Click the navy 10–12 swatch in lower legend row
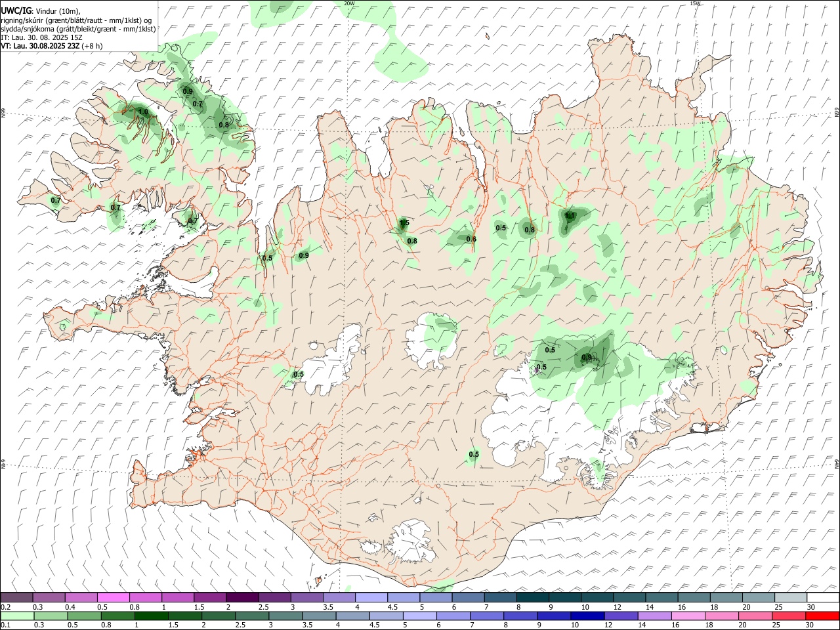Screen dimensions: 840x630 tap(587, 616)
